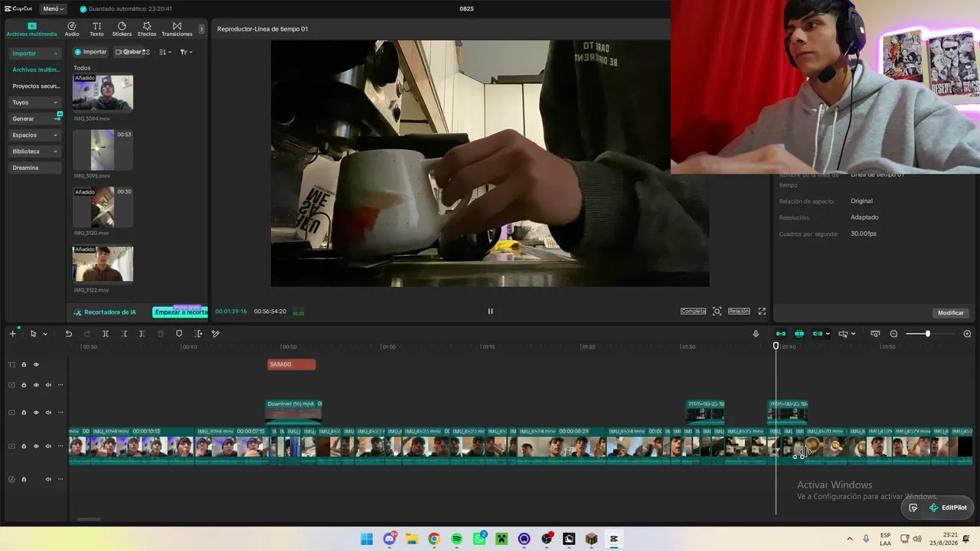Hide the main video track
This screenshot has height=551, width=980.
[x=36, y=446]
